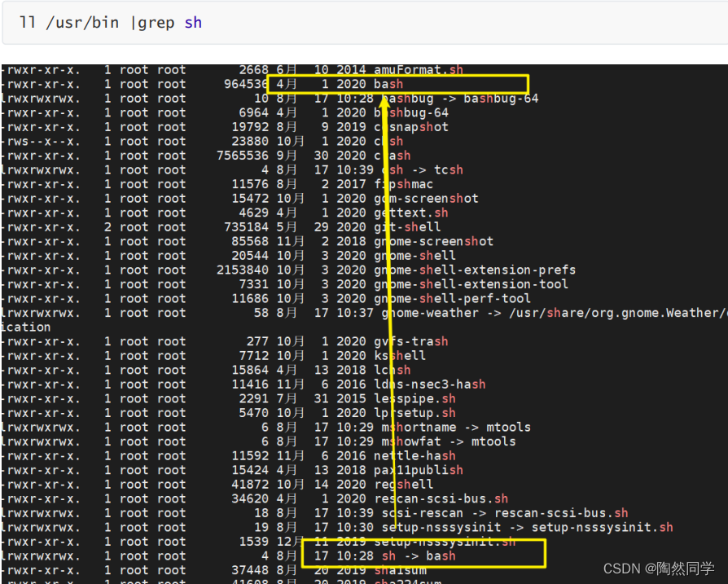
Task: Click the file size value 7565536
Action: [243, 156]
